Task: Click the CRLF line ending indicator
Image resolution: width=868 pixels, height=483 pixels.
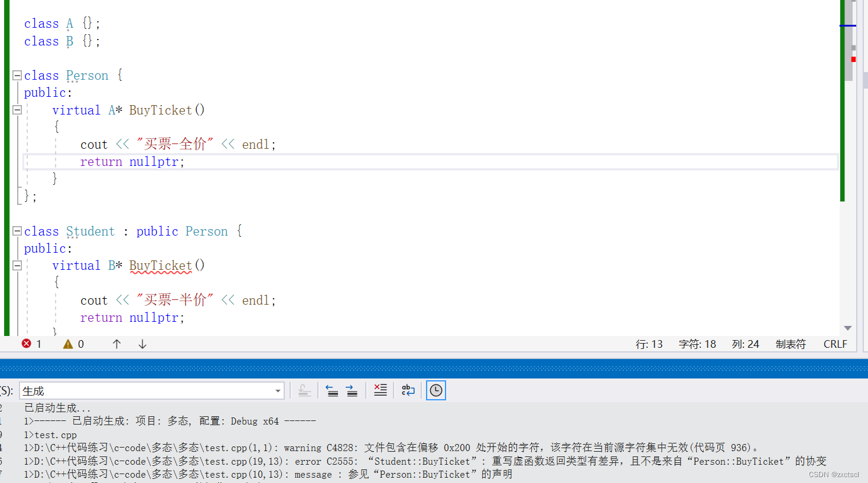Action: click(x=836, y=344)
